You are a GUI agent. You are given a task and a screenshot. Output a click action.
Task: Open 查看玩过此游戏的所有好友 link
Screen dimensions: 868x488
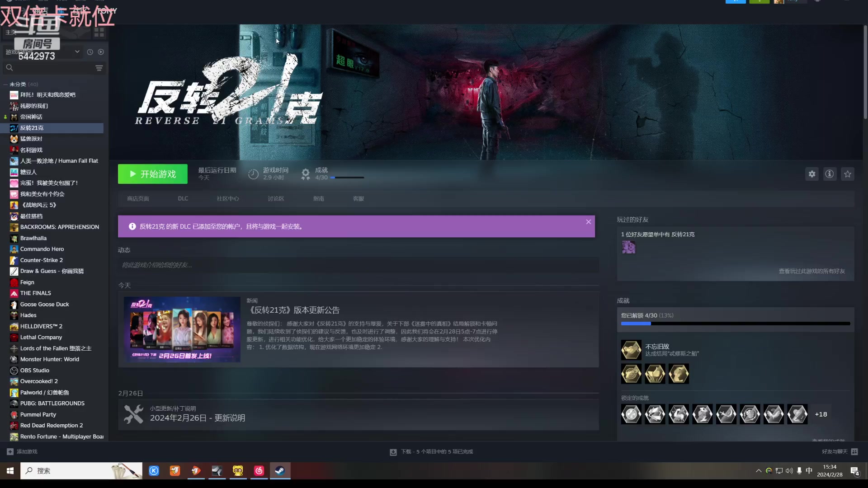(812, 272)
